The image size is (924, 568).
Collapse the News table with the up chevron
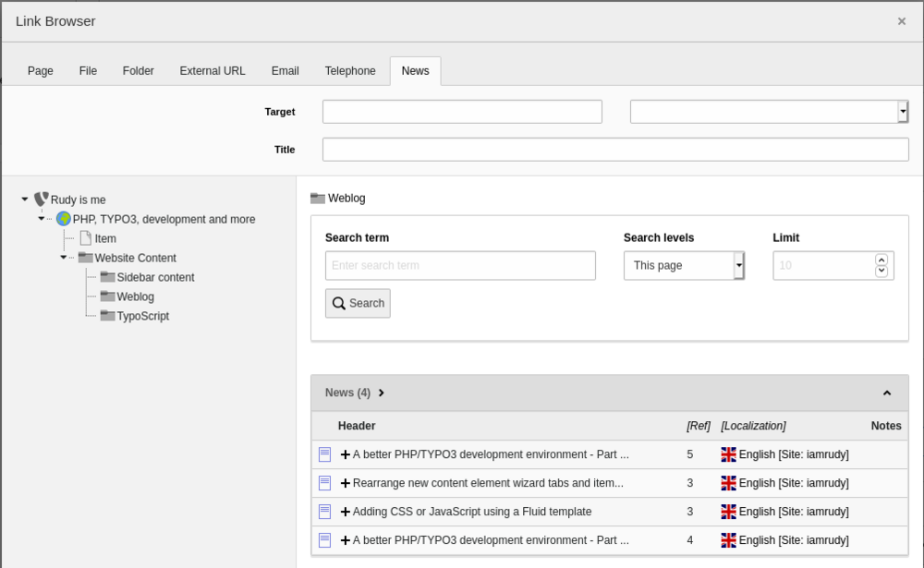pyautogui.click(x=887, y=393)
